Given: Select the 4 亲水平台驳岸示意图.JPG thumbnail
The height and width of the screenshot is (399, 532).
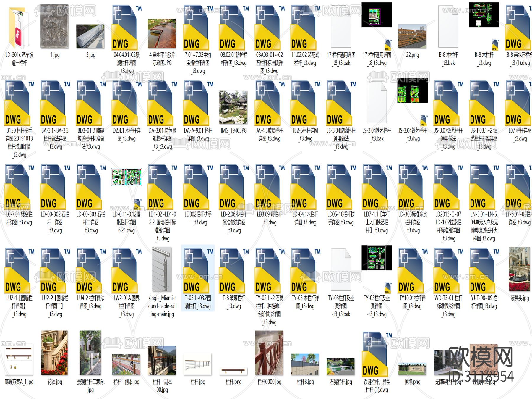Looking at the screenshot, I should pos(162,33).
